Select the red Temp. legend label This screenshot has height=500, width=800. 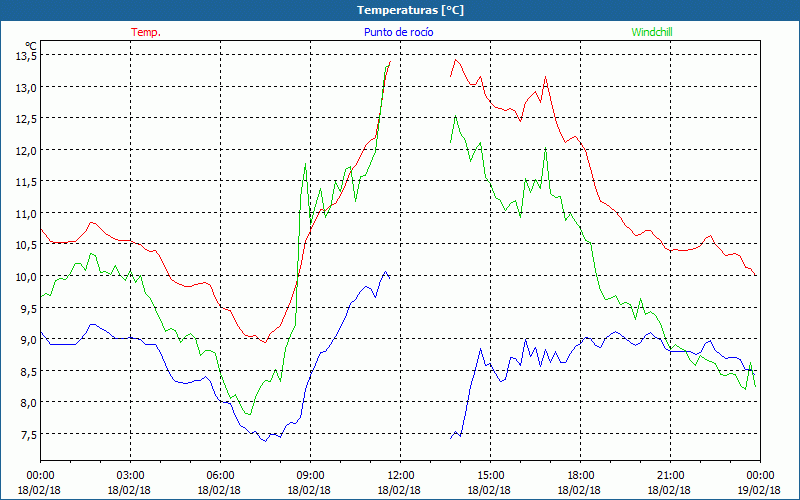(x=146, y=32)
